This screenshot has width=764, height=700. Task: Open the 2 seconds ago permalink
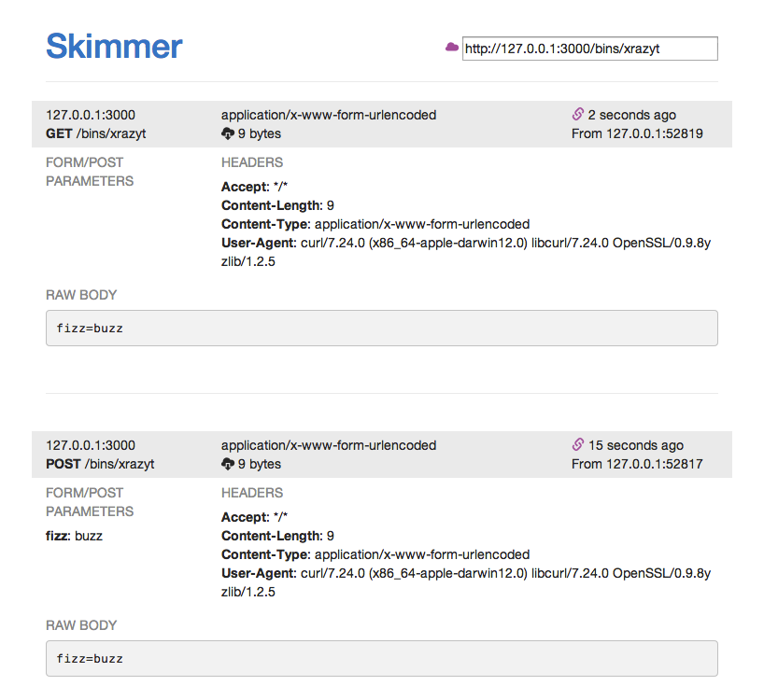point(631,115)
